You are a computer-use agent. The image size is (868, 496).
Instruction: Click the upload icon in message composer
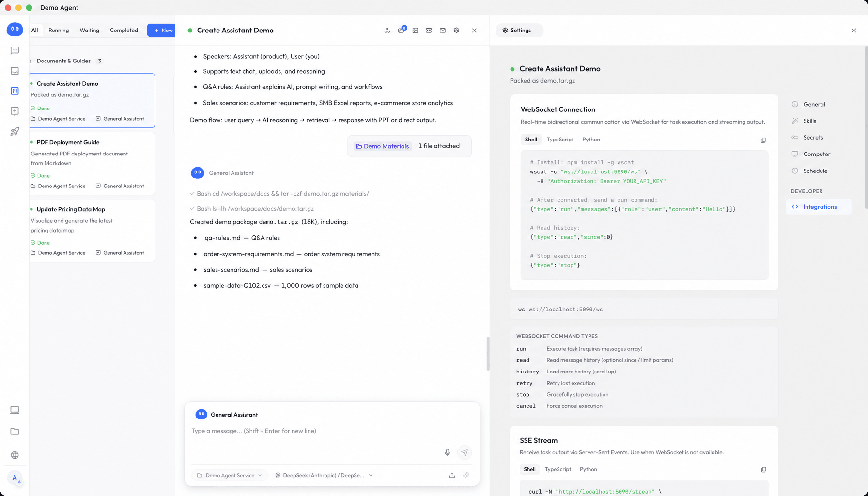452,476
